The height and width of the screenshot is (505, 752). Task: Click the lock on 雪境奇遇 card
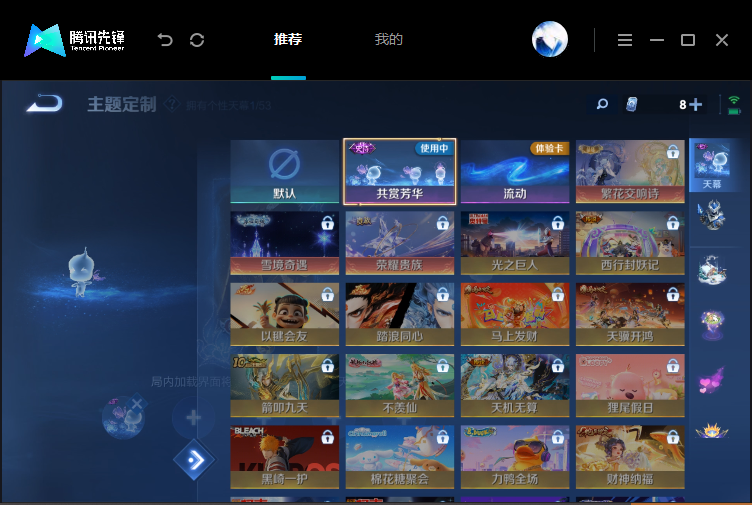pyautogui.click(x=328, y=223)
